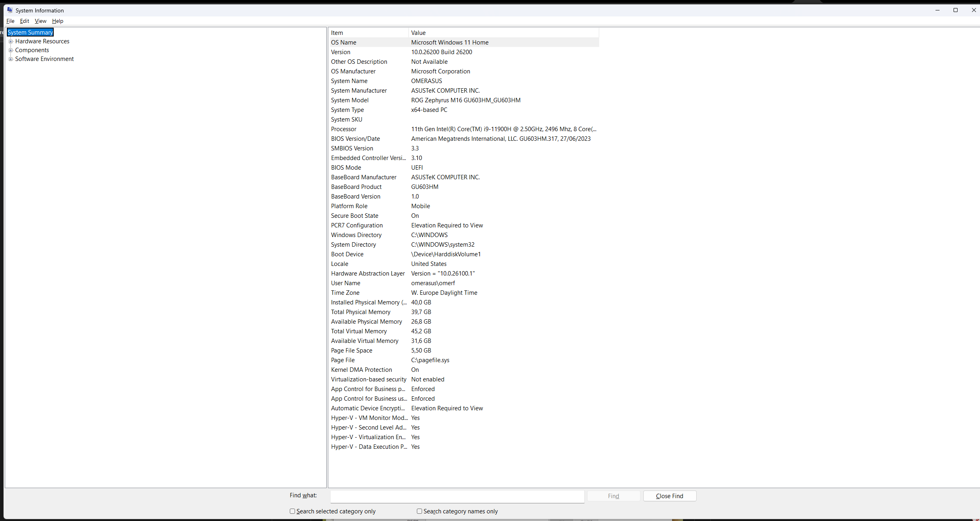Select the PCR7 Configuration row

click(464, 225)
